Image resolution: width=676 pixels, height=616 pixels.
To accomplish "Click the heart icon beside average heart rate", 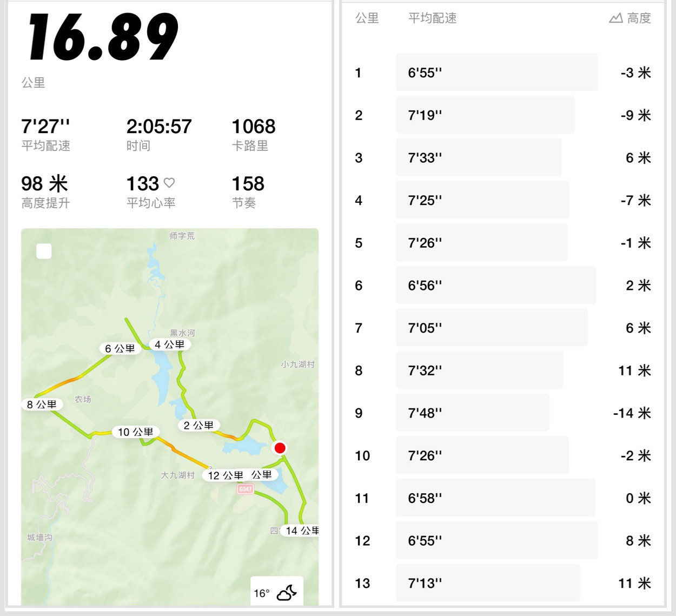I will click(x=169, y=183).
